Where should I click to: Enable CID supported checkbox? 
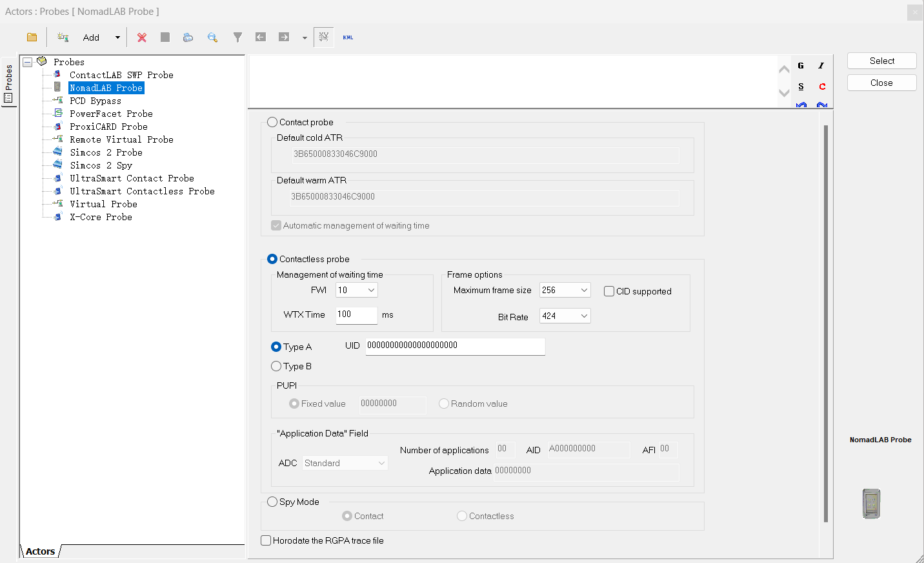pyautogui.click(x=609, y=291)
